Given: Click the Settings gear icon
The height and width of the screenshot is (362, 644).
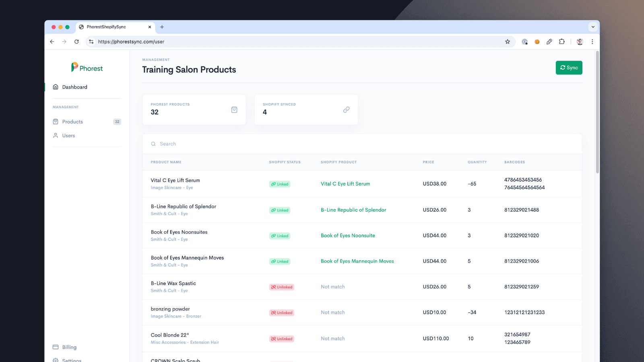Looking at the screenshot, I should 55,360.
